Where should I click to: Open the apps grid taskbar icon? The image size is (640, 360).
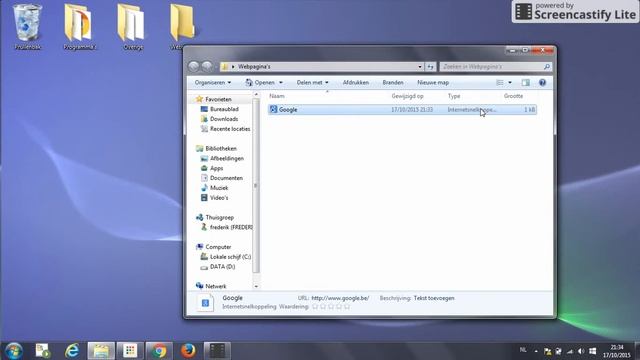pyautogui.click(x=130, y=351)
